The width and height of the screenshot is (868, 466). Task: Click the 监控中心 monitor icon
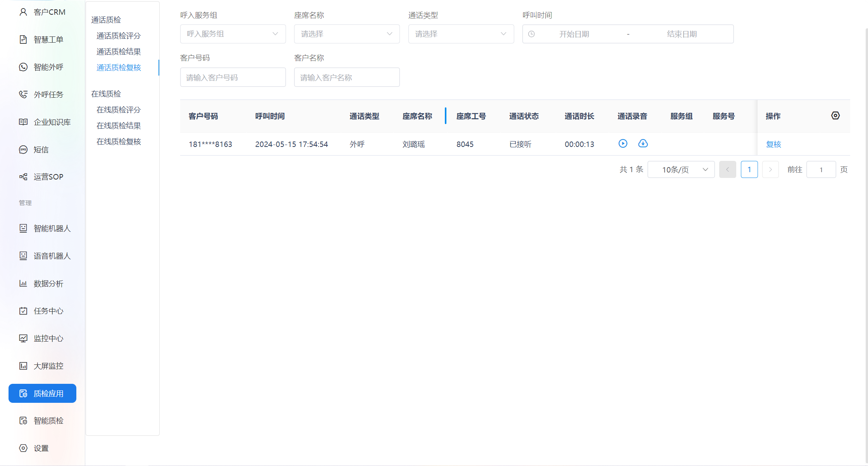23,338
